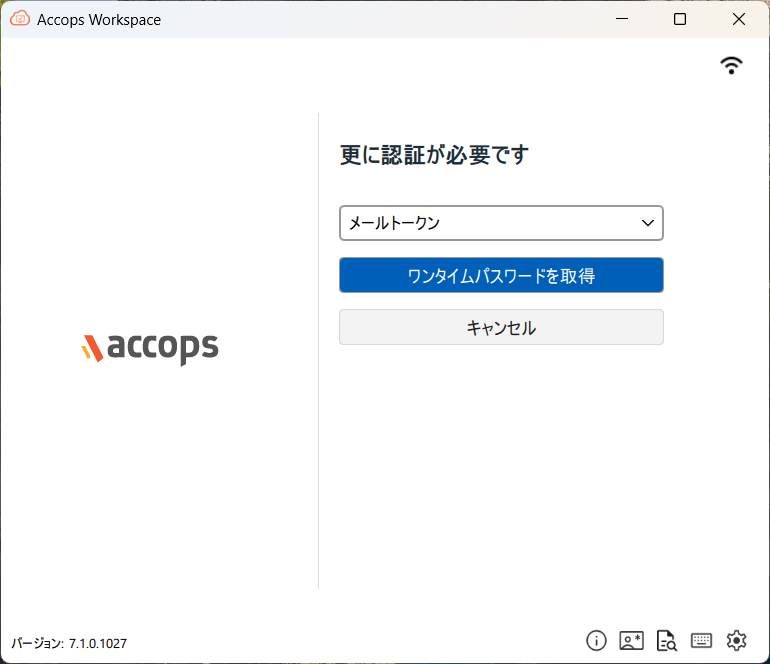
Task: Click the Wi-Fi connection status icon
Action: [731, 65]
